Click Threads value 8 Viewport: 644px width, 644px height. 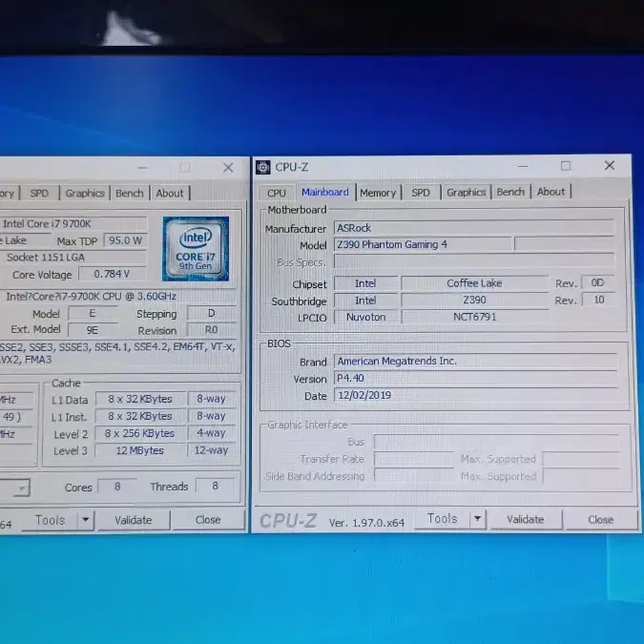point(216,487)
